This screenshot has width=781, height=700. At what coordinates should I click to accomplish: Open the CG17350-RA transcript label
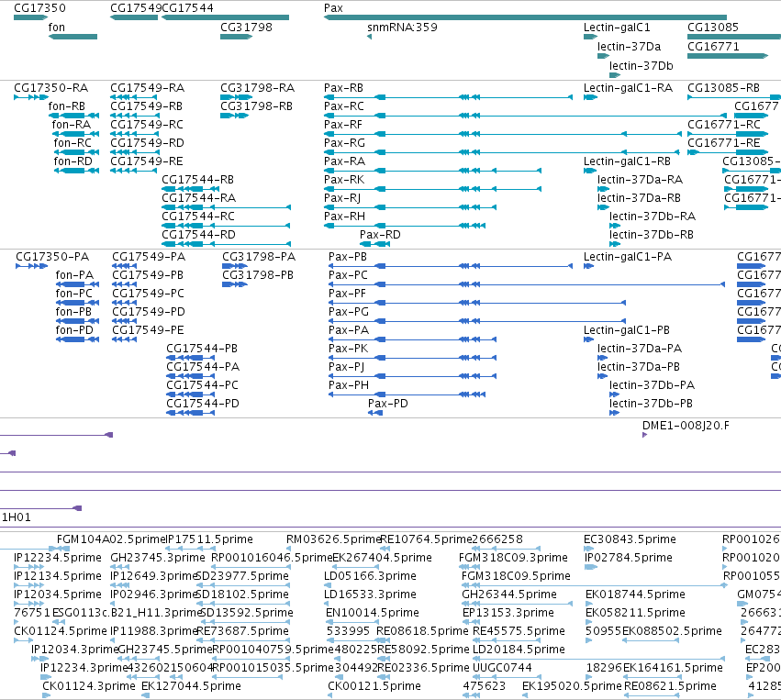[50, 88]
